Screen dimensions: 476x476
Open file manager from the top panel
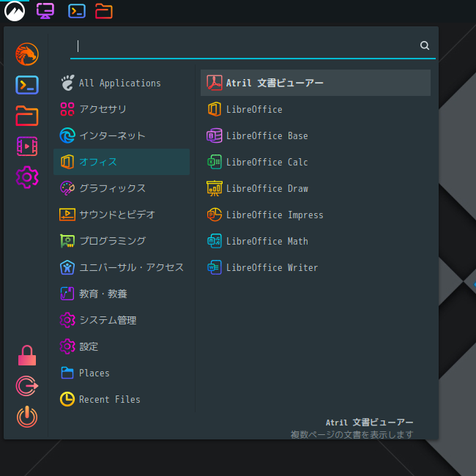(104, 11)
